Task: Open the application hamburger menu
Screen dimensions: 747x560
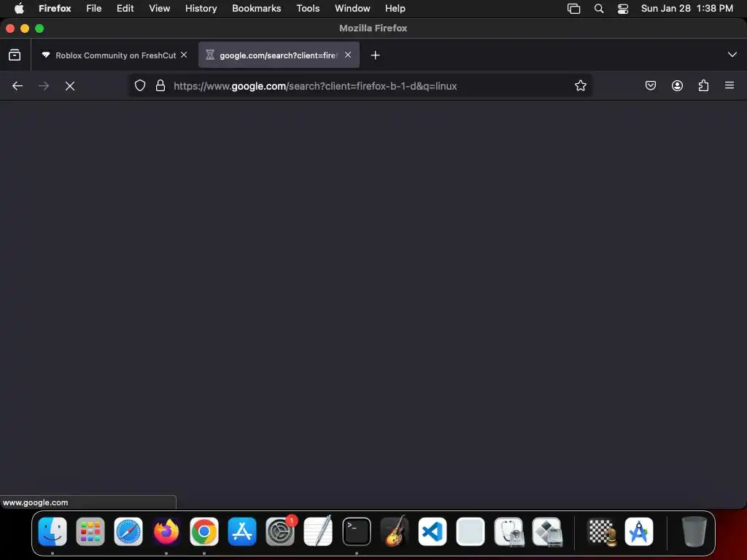Action: tap(729, 86)
